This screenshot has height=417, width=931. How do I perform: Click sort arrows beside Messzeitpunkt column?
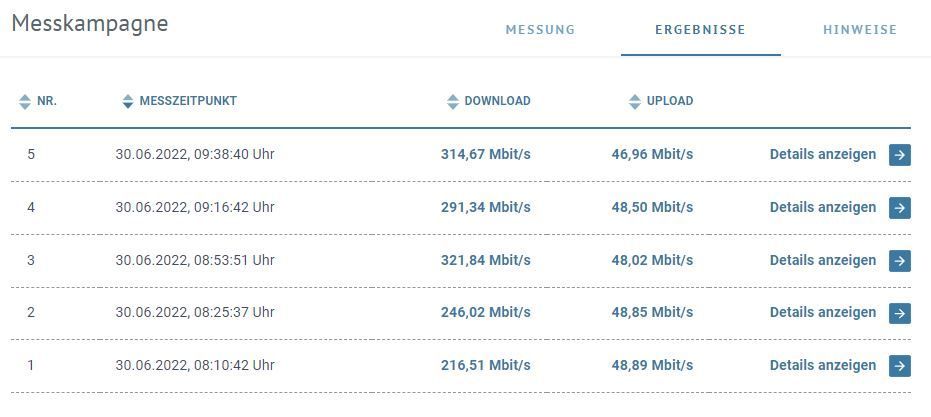(x=127, y=101)
